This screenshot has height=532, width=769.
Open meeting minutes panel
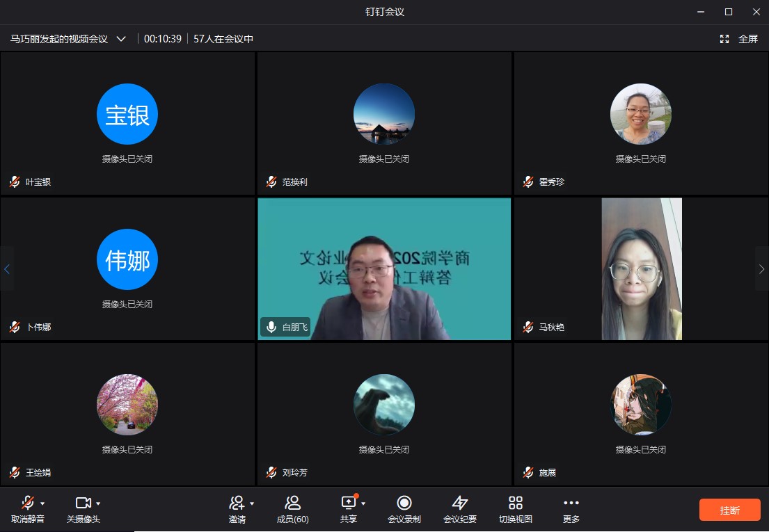pyautogui.click(x=459, y=503)
